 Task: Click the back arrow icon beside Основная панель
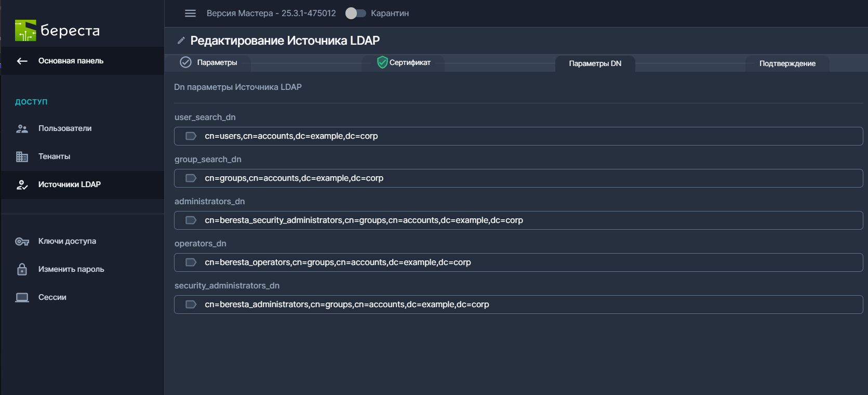coord(22,61)
